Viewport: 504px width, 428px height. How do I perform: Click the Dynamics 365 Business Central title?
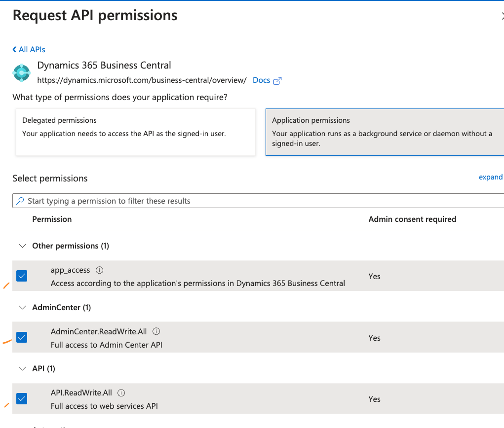[x=104, y=65]
